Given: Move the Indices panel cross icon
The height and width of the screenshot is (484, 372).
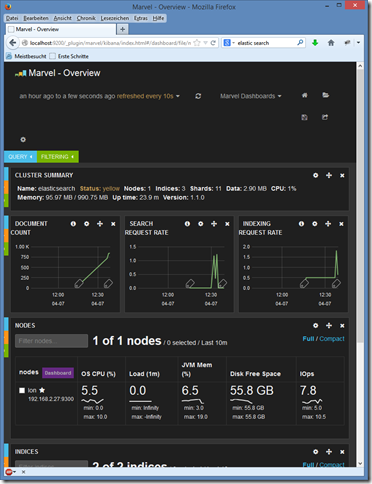Looking at the screenshot, I should point(329,452).
